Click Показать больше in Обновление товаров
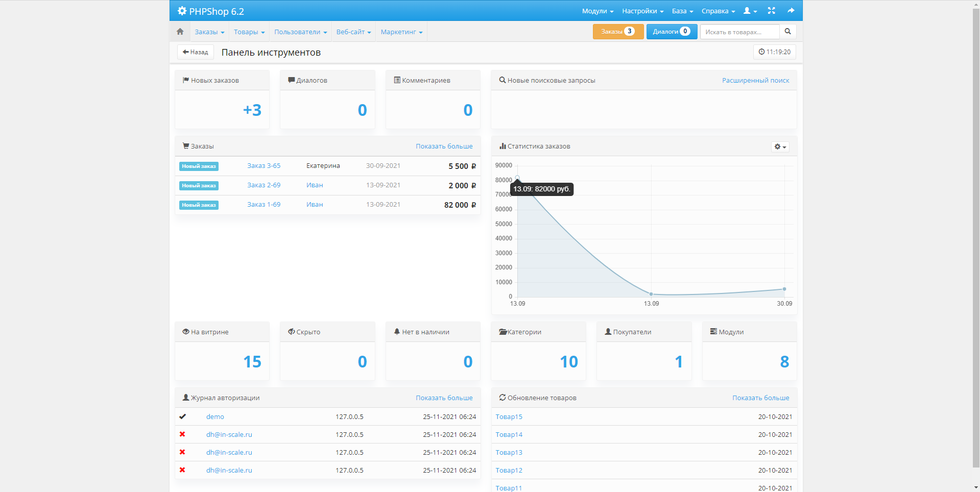The image size is (980, 492). [x=760, y=398]
